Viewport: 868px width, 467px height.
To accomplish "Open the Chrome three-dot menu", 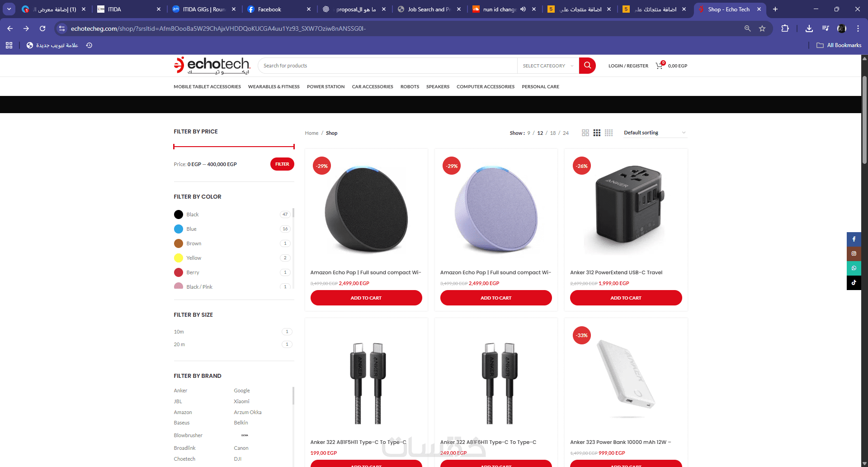I will point(858,29).
